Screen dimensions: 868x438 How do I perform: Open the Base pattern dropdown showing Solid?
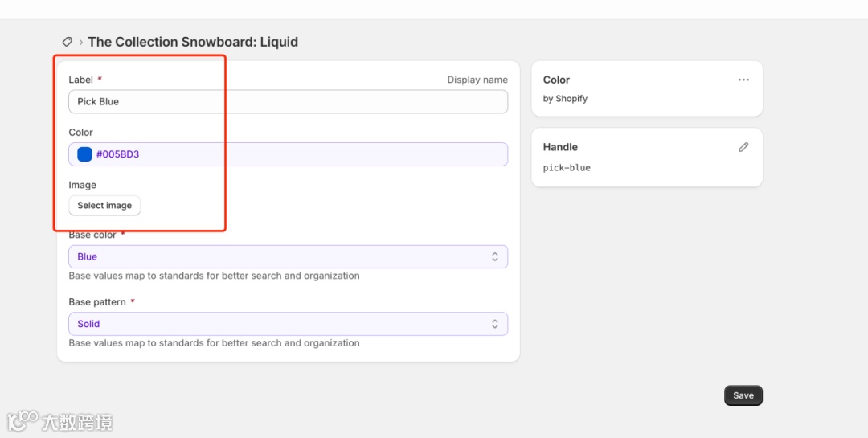[x=288, y=324]
